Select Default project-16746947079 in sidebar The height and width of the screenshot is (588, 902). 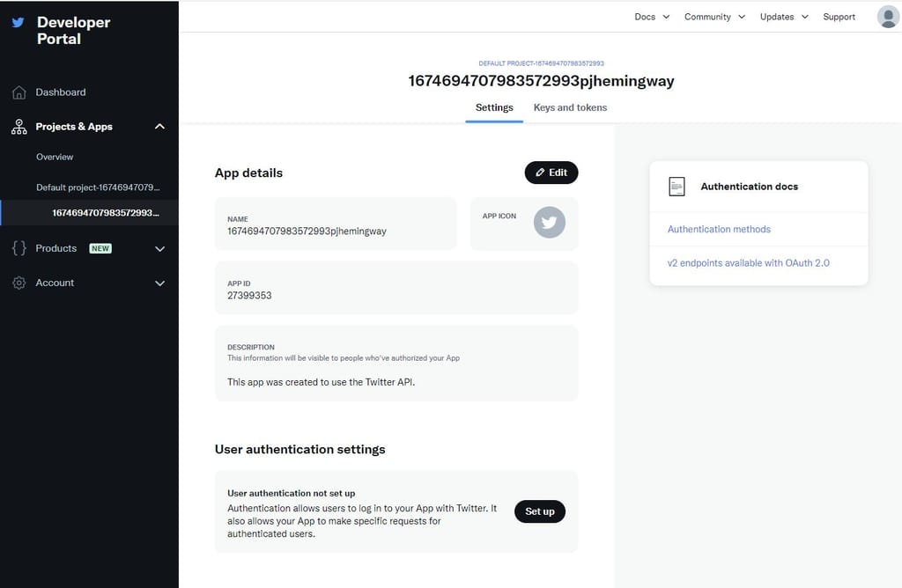98,187
